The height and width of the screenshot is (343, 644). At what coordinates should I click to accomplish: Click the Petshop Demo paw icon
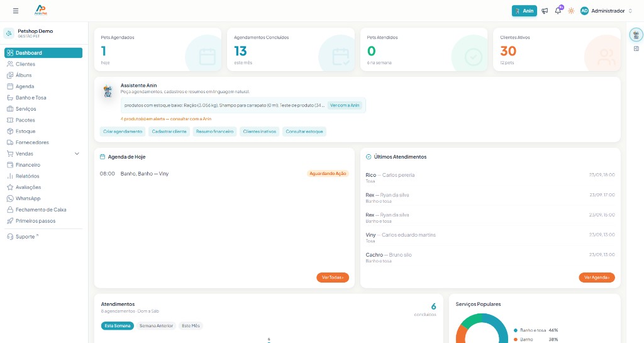[9, 33]
